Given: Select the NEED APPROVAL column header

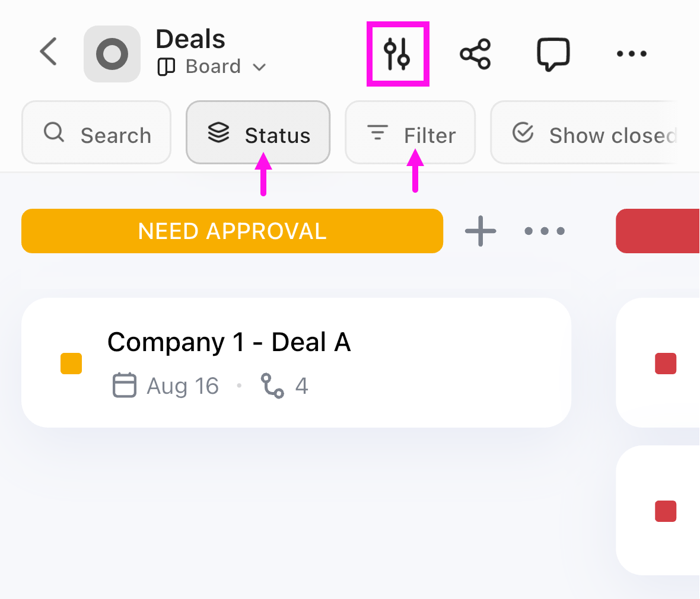Looking at the screenshot, I should pyautogui.click(x=232, y=231).
